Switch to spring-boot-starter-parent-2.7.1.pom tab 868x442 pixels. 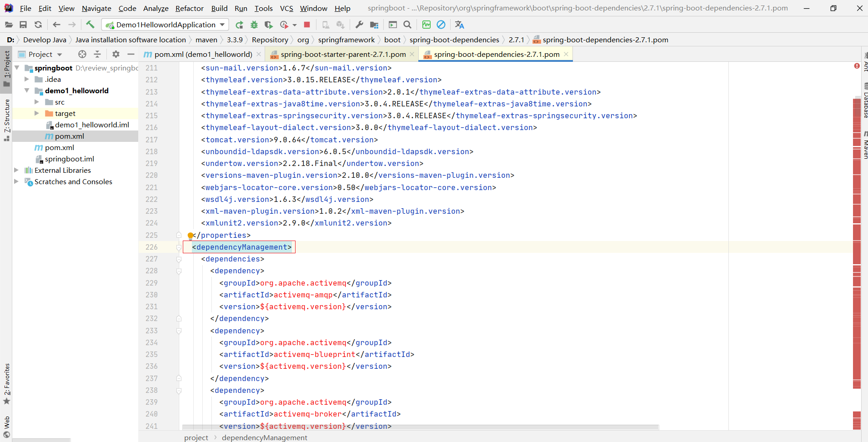(343, 54)
